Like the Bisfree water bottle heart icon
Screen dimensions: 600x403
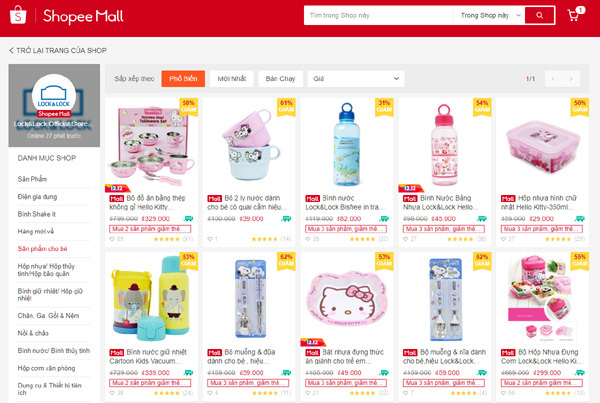(308, 239)
